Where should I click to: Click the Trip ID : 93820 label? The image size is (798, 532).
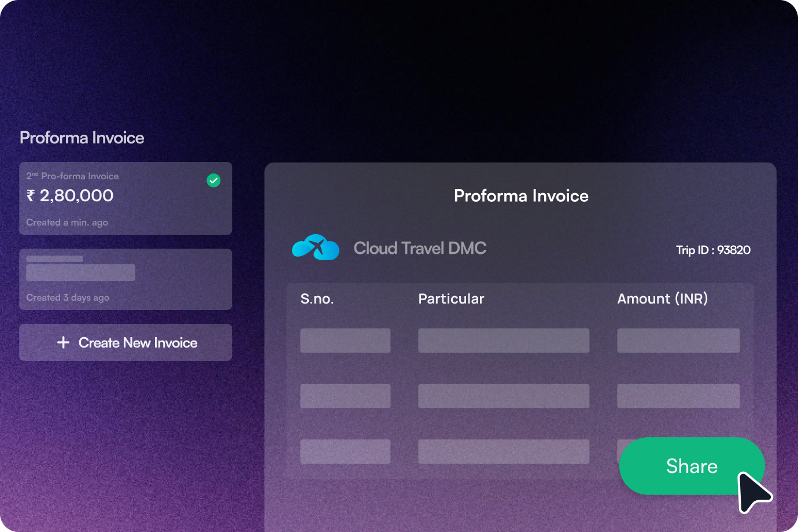coord(714,250)
